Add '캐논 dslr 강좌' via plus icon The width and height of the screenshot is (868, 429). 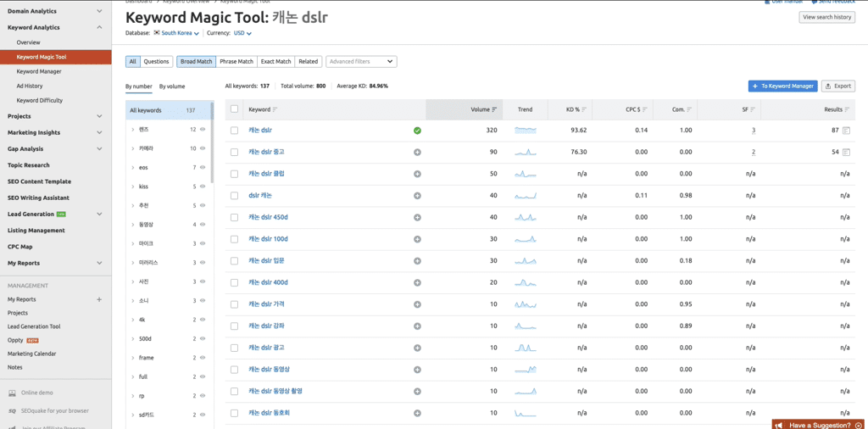coord(417,326)
